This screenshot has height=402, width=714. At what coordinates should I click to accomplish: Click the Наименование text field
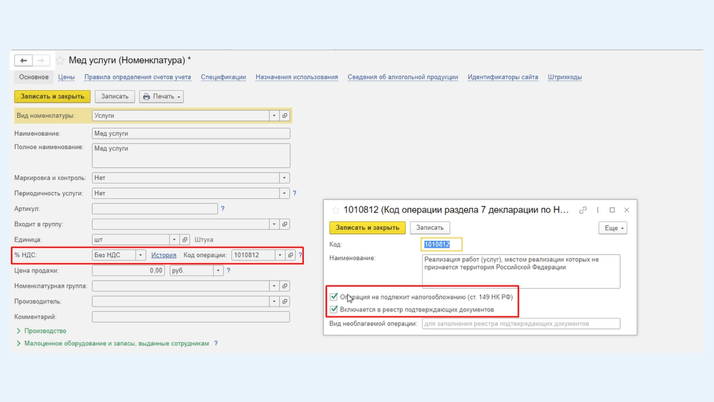(190, 133)
